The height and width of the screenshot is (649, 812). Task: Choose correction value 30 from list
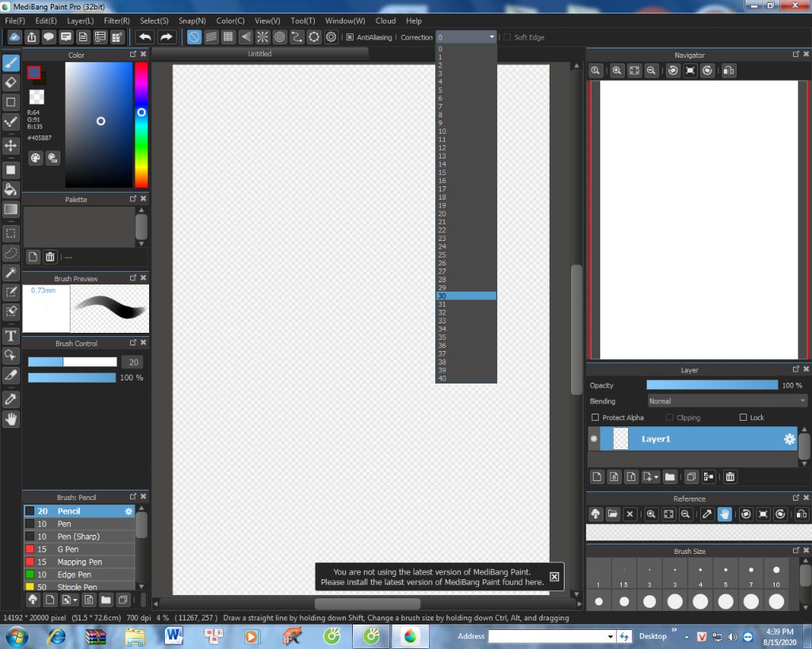tap(466, 296)
